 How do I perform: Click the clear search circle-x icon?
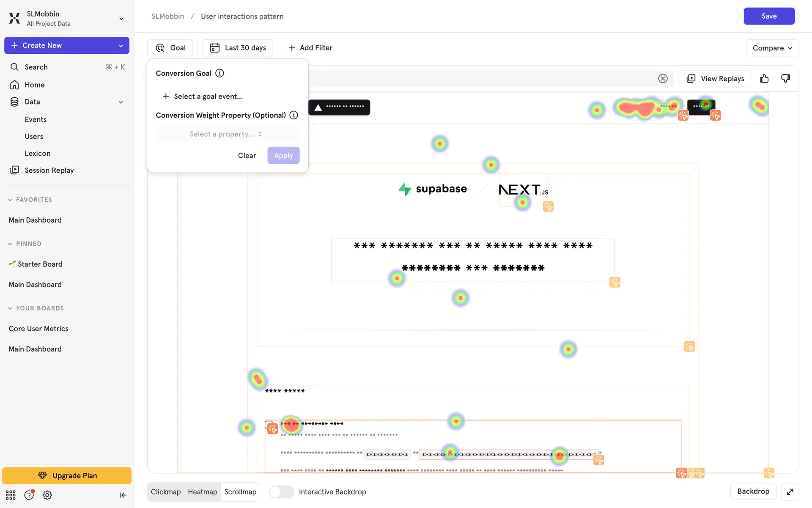click(x=663, y=79)
